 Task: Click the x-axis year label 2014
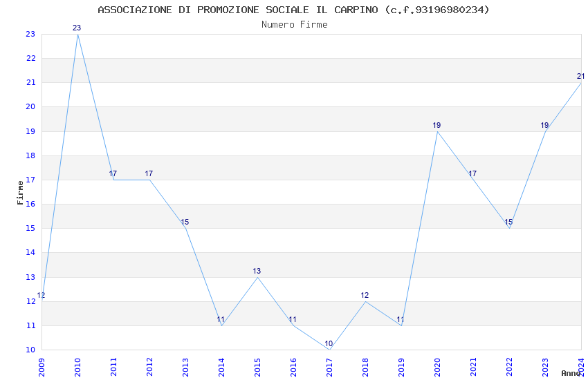(221, 368)
